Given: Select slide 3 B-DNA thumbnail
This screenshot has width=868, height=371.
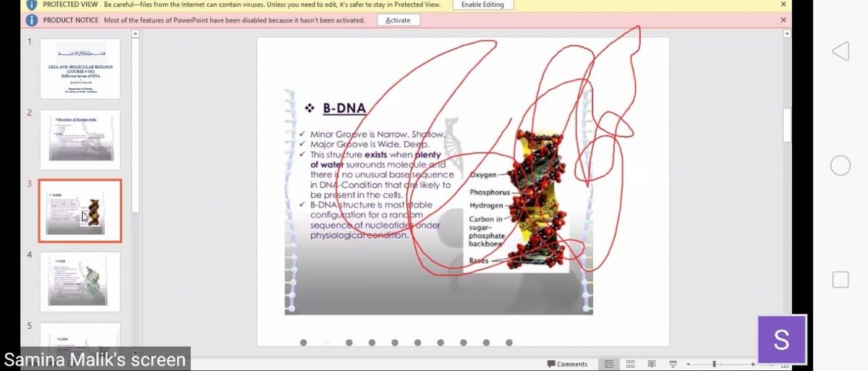Looking at the screenshot, I should (x=80, y=210).
